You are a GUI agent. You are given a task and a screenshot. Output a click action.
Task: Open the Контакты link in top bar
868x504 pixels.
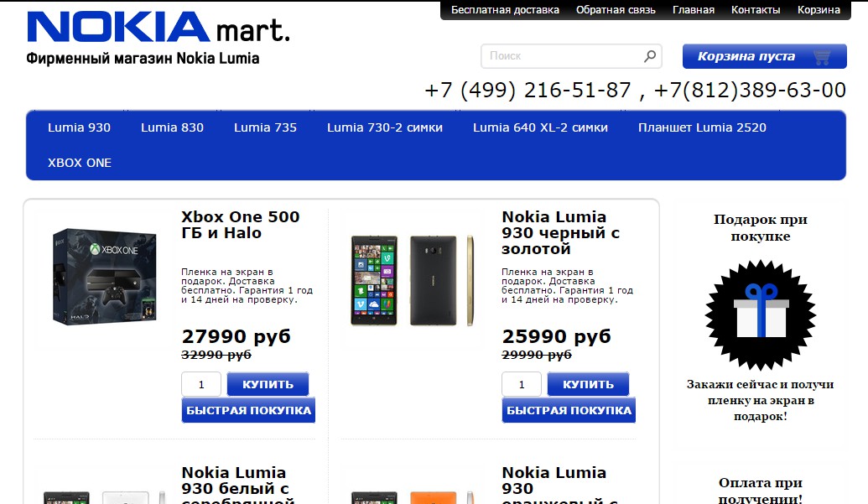[x=756, y=10]
